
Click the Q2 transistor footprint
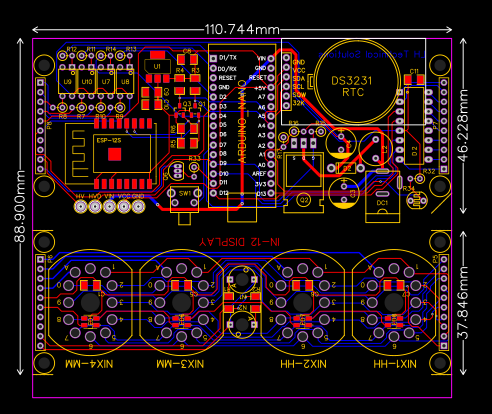(304, 200)
